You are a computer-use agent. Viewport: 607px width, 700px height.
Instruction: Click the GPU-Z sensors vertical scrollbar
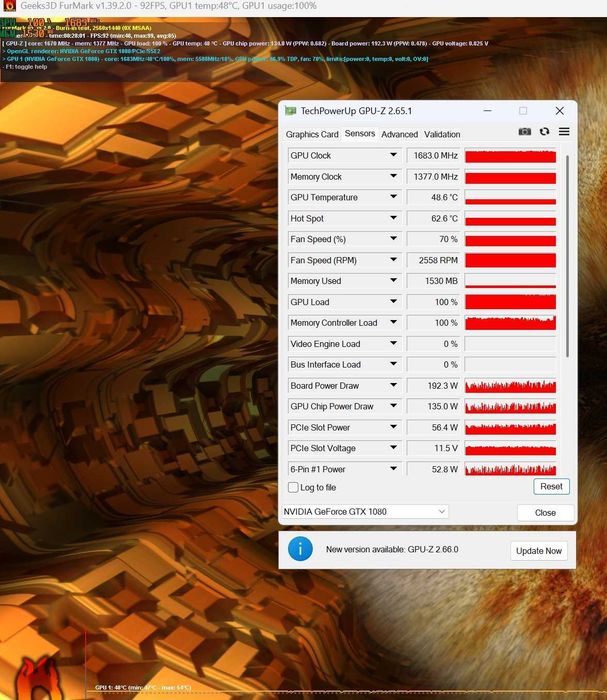567,256
